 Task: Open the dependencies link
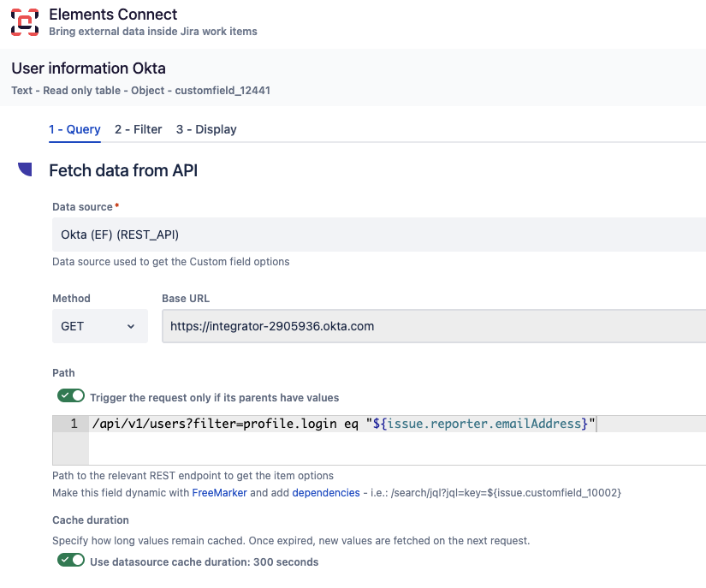point(326,492)
